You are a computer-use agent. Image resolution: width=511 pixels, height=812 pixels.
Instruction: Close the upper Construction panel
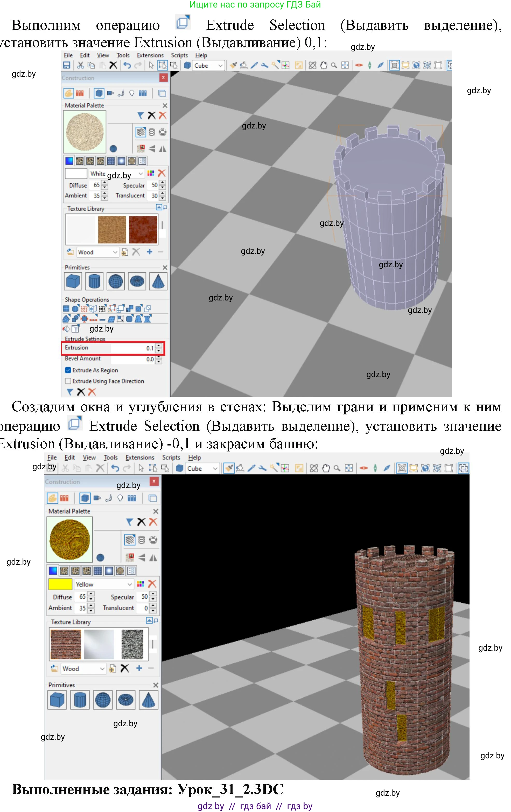pos(163,78)
